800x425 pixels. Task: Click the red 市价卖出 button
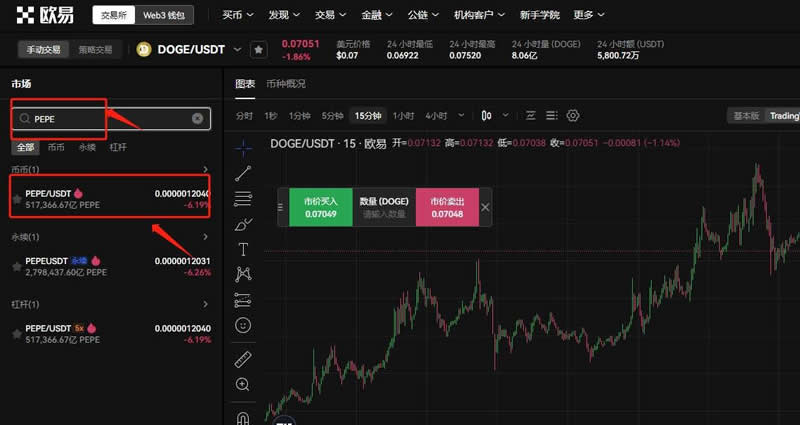446,207
